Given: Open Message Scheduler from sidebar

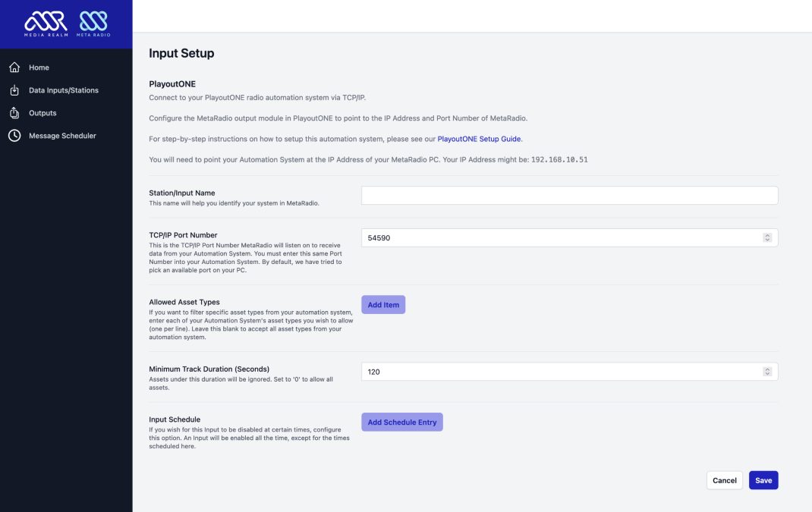Looking at the screenshot, I should tap(62, 136).
